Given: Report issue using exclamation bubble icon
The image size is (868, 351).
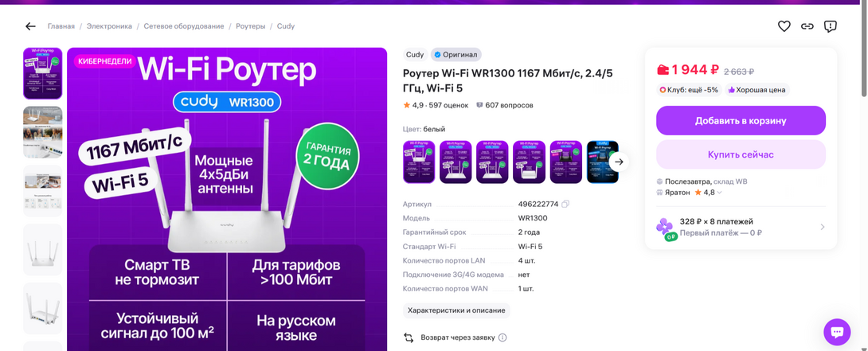Looking at the screenshot, I should (x=830, y=26).
